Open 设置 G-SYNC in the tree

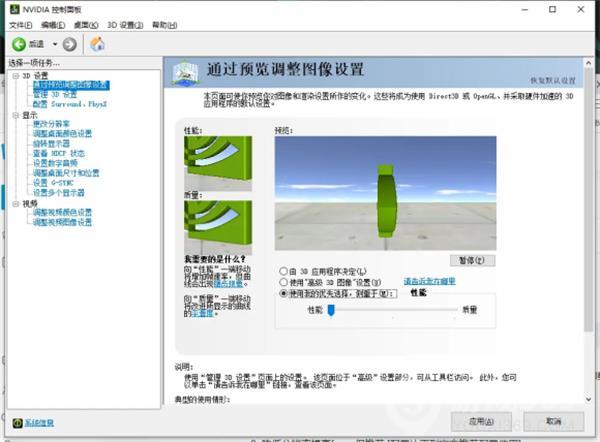click(53, 183)
